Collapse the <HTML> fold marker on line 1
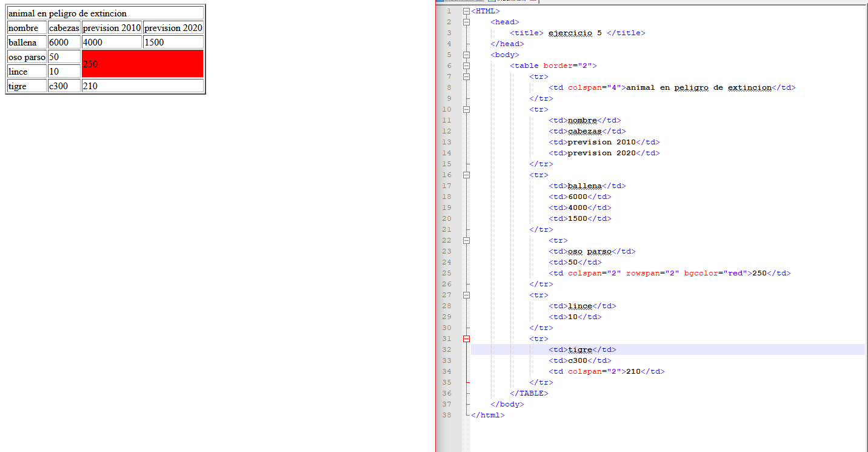 (466, 11)
